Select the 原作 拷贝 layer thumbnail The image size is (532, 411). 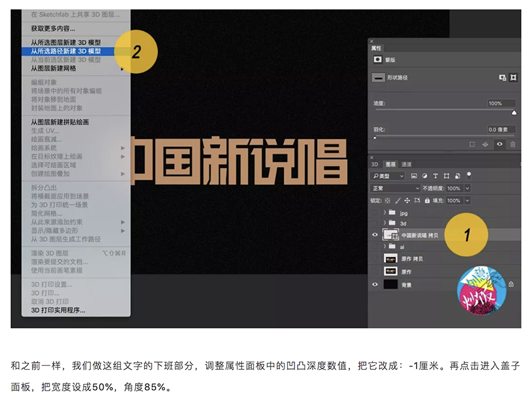tap(390, 259)
